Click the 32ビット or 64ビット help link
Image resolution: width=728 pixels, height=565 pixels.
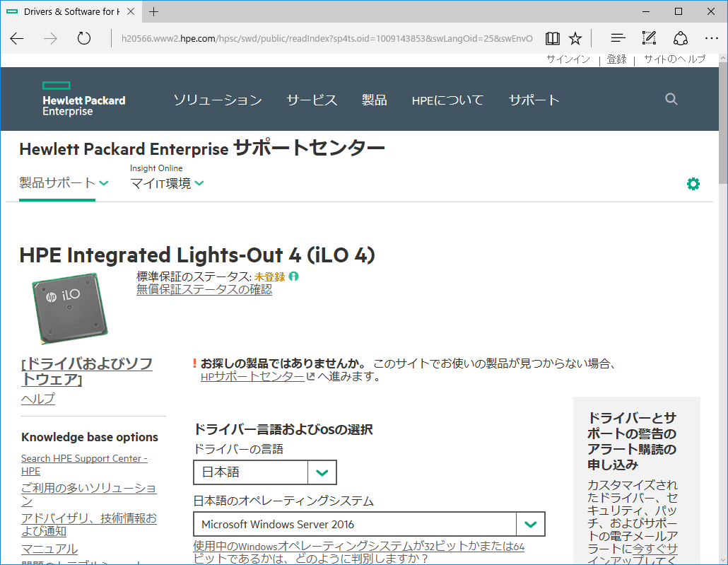point(359,552)
